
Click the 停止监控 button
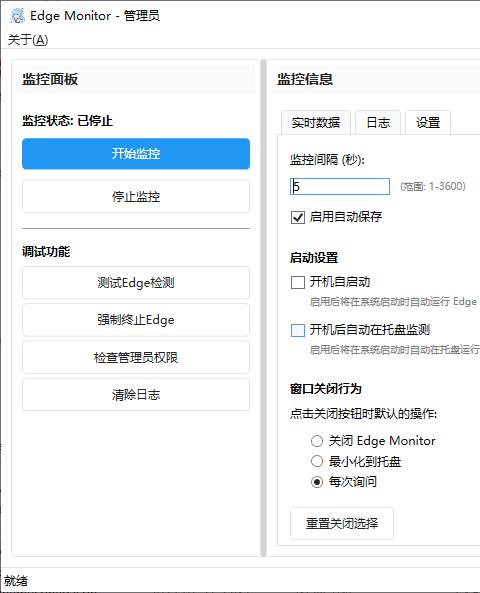point(136,196)
